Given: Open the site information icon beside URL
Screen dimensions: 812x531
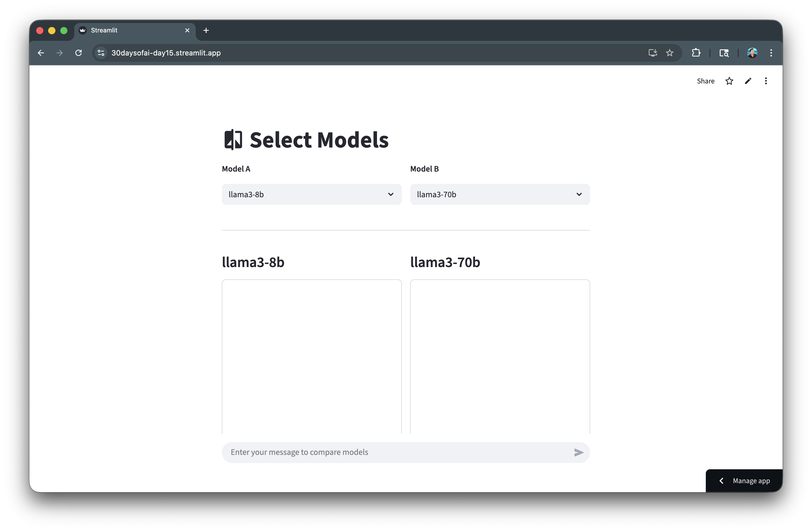Looking at the screenshot, I should click(x=101, y=53).
